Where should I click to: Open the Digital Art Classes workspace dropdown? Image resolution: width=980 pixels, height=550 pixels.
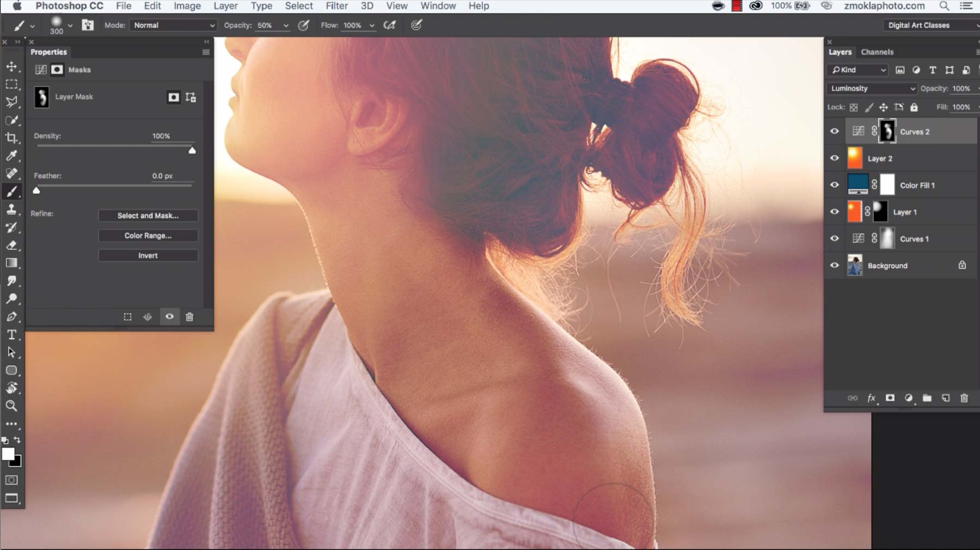[932, 25]
